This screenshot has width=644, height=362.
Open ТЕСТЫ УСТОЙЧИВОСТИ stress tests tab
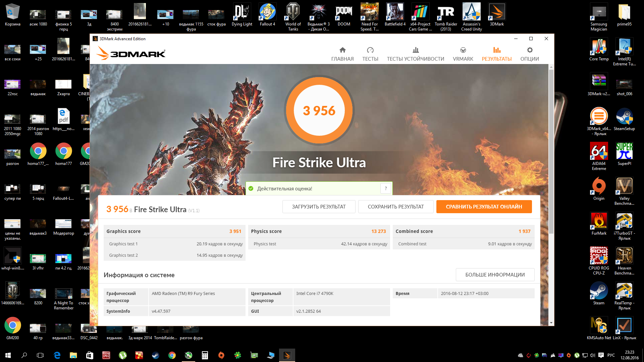(415, 54)
